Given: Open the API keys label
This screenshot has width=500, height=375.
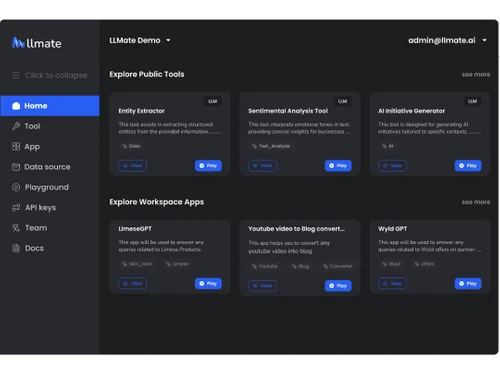Looking at the screenshot, I should coord(40,208).
